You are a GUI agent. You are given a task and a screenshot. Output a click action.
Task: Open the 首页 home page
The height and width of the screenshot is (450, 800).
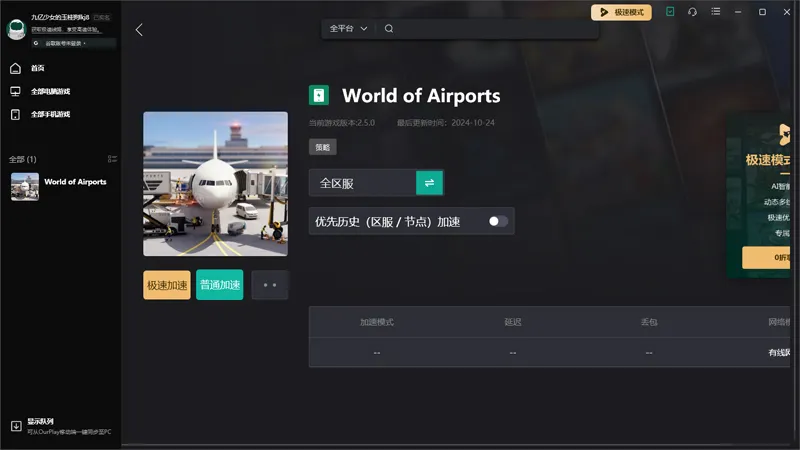coord(37,68)
